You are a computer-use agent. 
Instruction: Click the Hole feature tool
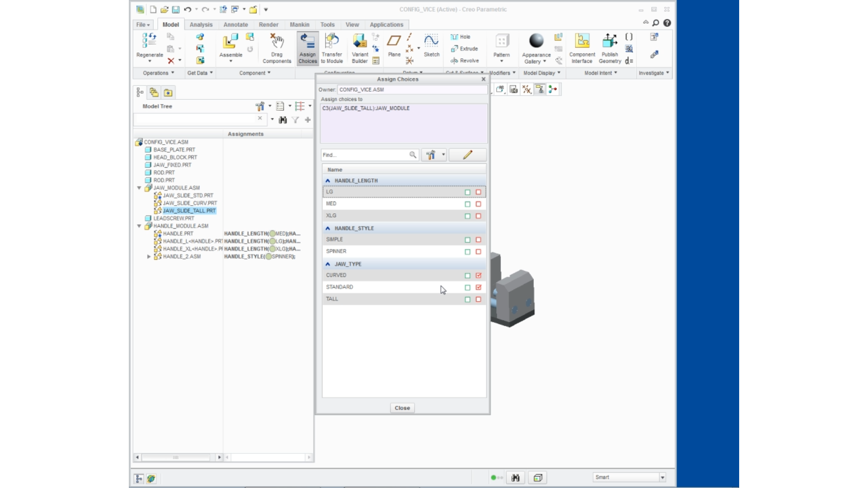[461, 37]
